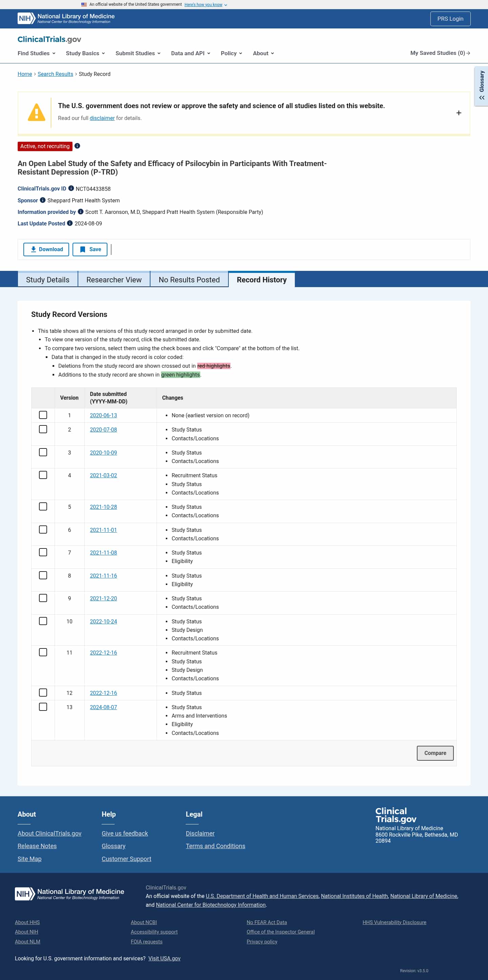This screenshot has width=488, height=980.
Task: Click the NIH logo in the footer
Action: [69, 894]
